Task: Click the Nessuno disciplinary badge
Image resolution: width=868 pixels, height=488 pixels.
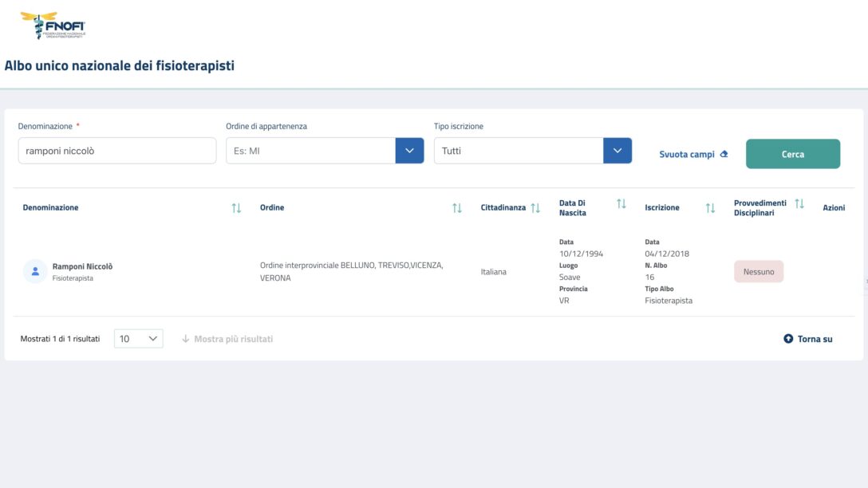Action: [x=759, y=272]
